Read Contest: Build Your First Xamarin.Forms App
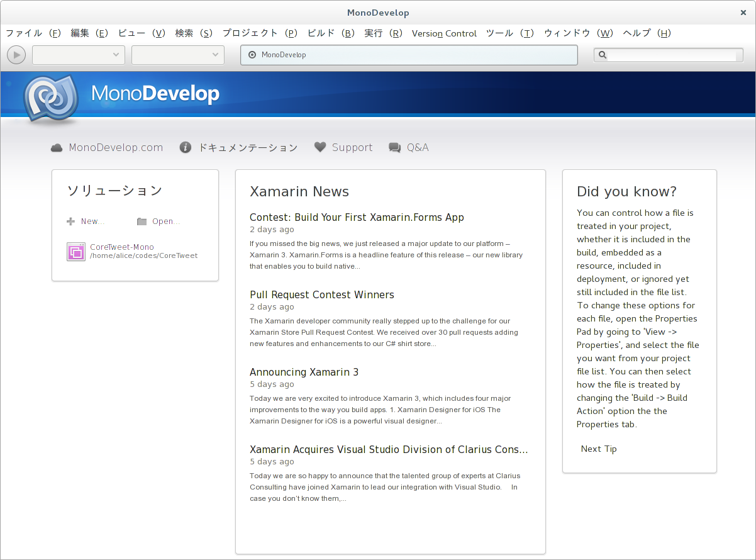Viewport: 756px width, 560px height. 357,217
